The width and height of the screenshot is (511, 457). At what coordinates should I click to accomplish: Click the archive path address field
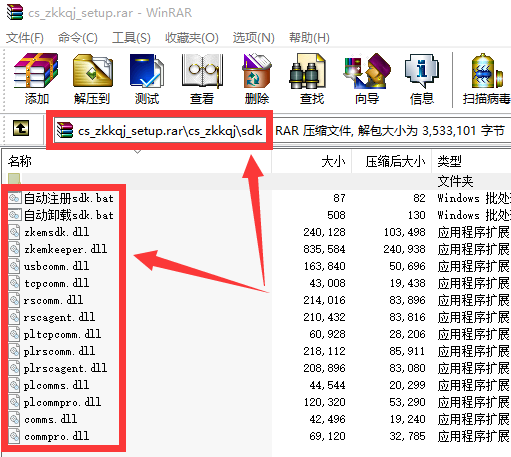(x=160, y=130)
